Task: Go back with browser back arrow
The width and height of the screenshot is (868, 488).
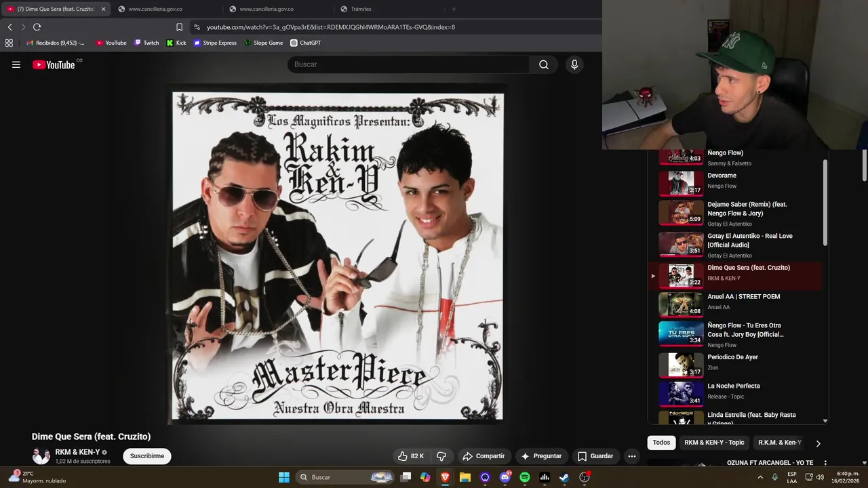Action: pos(9,27)
